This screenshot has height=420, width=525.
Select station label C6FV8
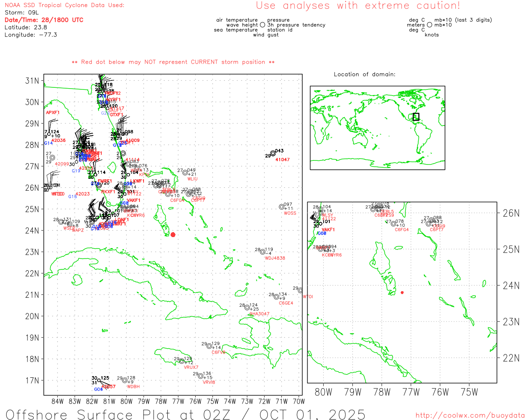click(x=219, y=352)
